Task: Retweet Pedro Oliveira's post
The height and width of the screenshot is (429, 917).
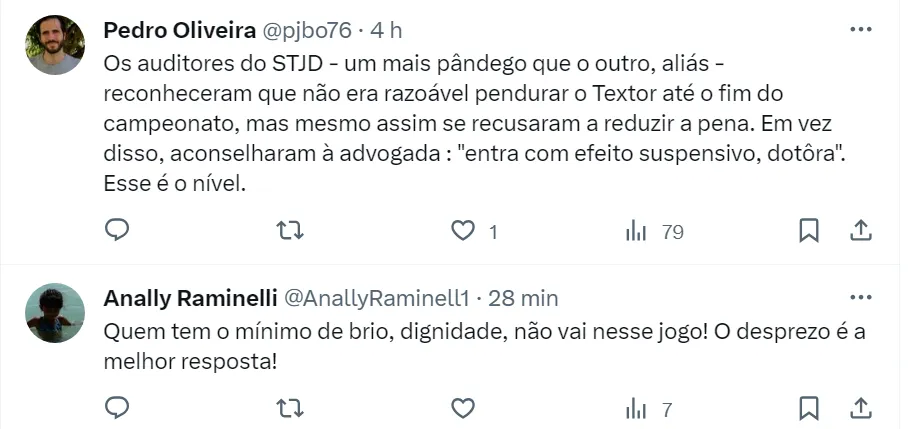Action: click(x=289, y=231)
